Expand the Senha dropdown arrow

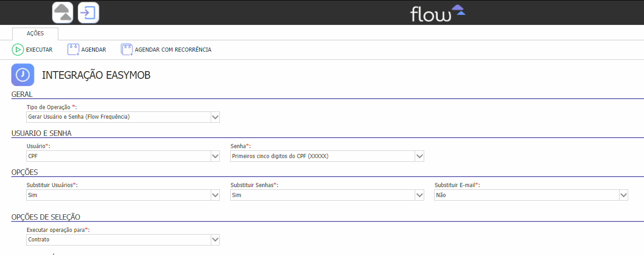[x=420, y=156]
